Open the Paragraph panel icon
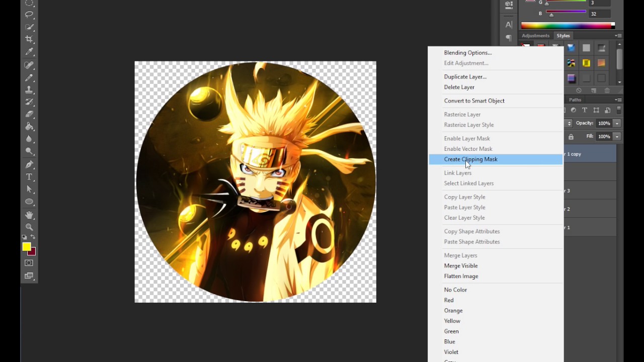Image resolution: width=644 pixels, height=362 pixels. [509, 38]
